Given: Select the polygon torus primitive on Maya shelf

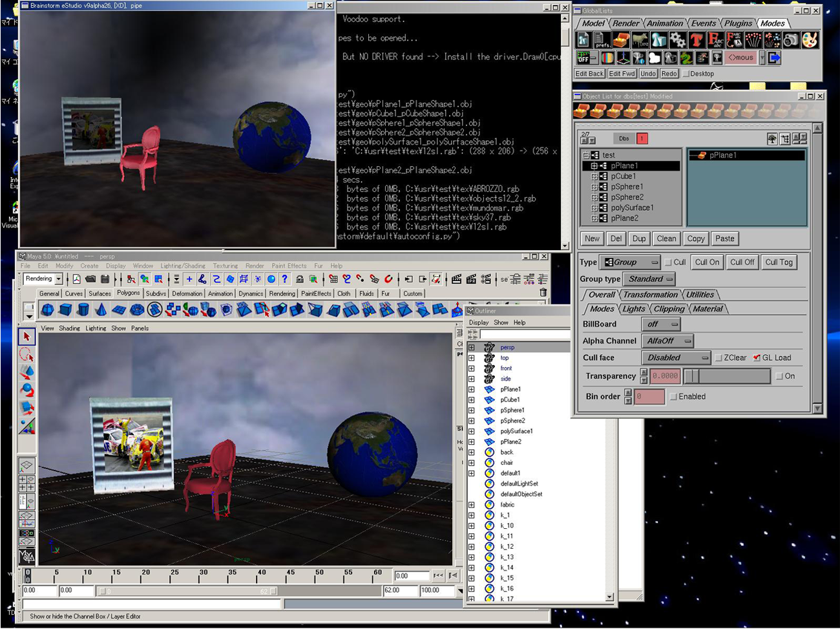Looking at the screenshot, I should coord(137,310).
